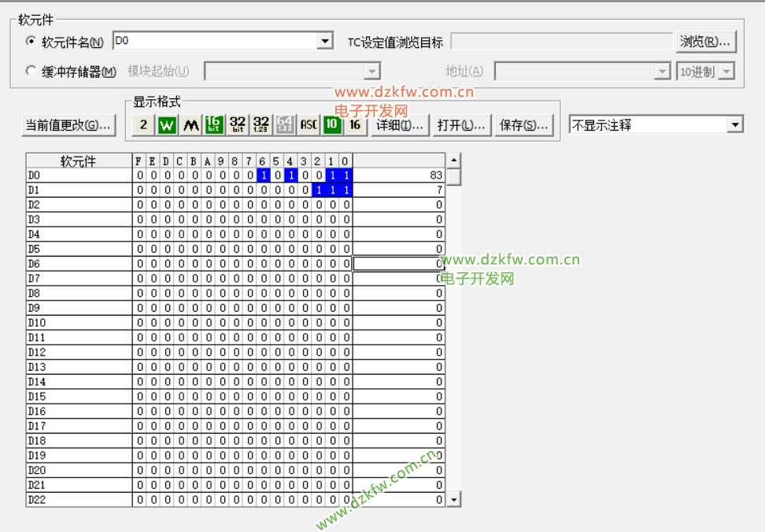
Task: Select the 软元件名 radio button
Action: (31, 42)
